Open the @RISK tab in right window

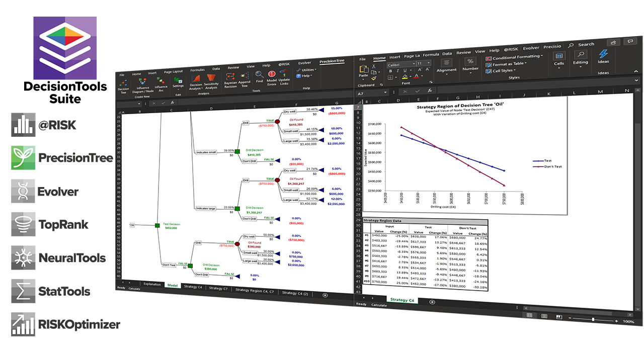(x=512, y=49)
